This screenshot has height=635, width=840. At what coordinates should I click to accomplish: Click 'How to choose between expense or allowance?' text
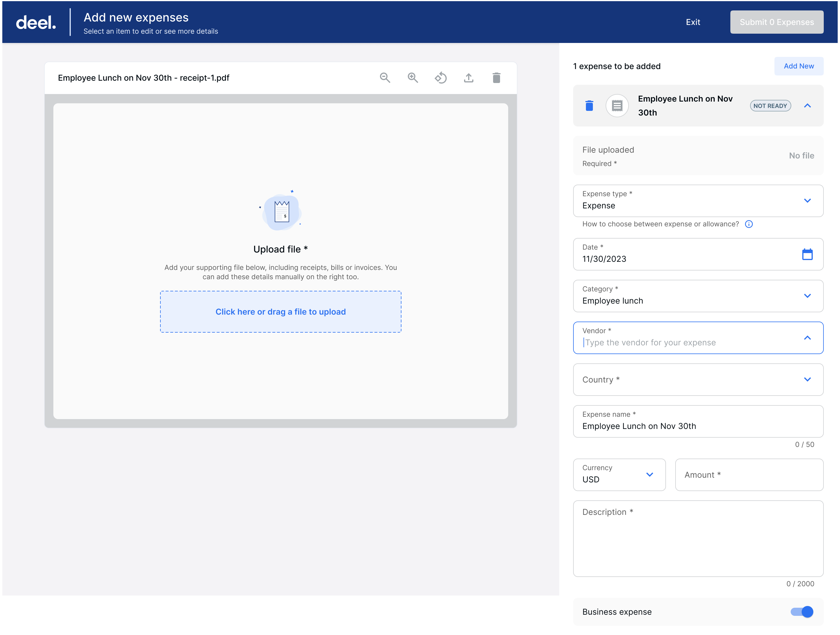point(660,224)
